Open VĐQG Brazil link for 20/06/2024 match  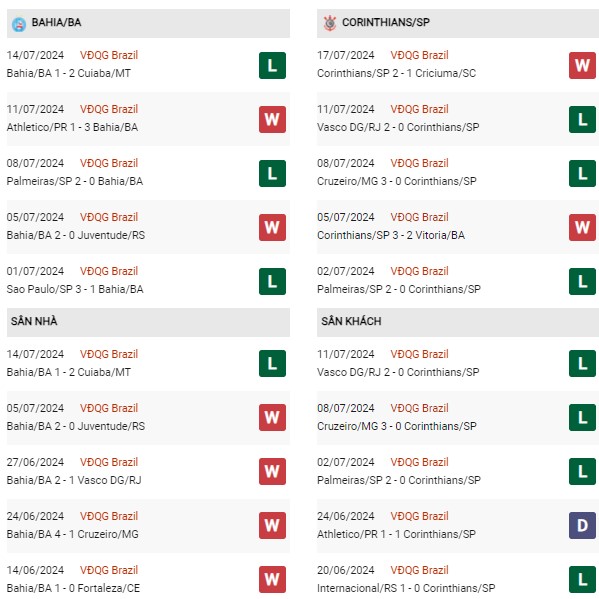[x=419, y=570]
